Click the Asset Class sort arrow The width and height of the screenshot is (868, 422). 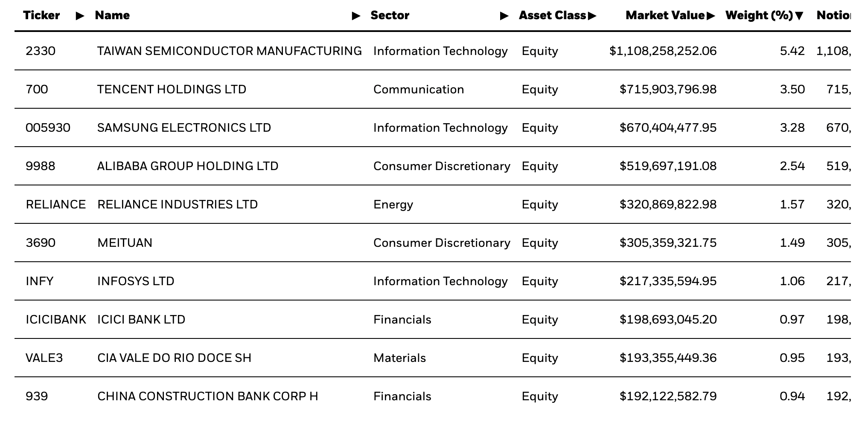click(x=592, y=16)
